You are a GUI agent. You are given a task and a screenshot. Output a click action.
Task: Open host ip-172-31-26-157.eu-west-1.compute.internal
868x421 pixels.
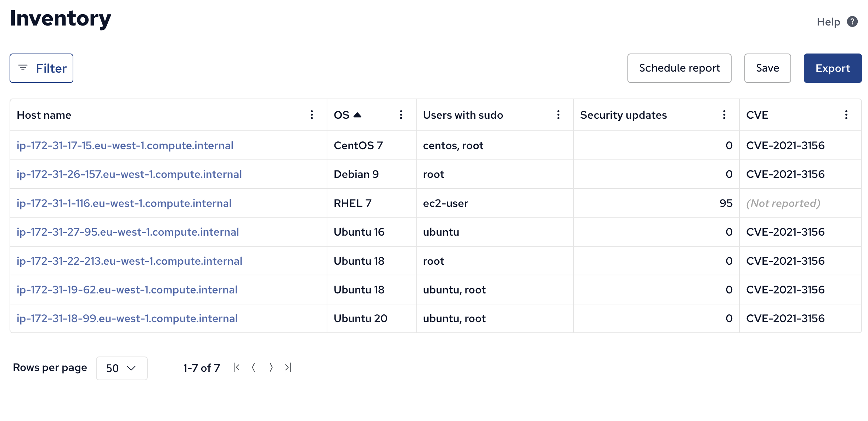(129, 174)
